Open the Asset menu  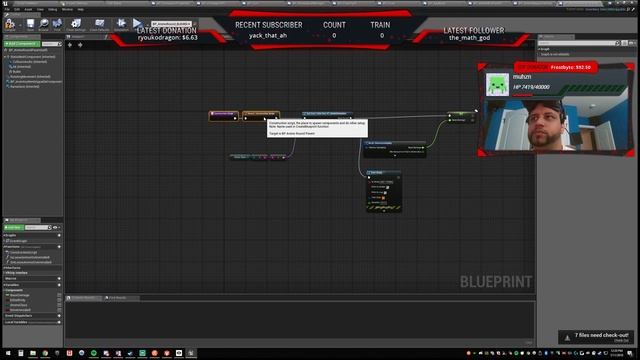coord(28,9)
